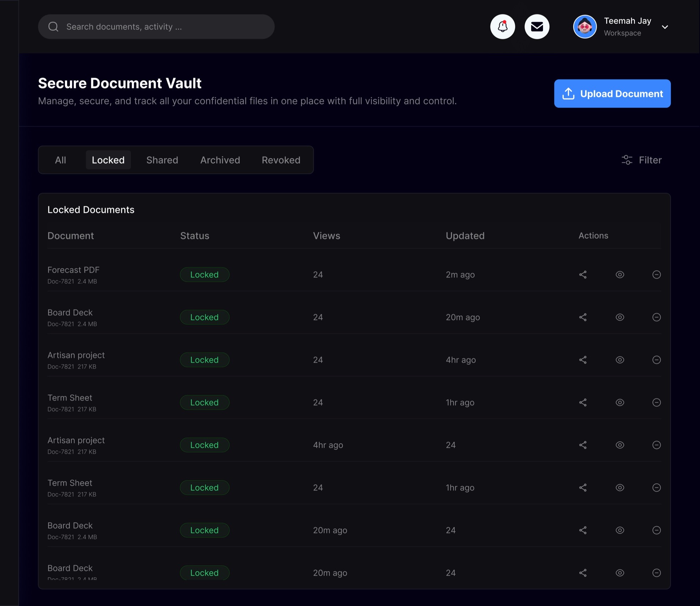Share the second Artisan project row

pos(583,445)
